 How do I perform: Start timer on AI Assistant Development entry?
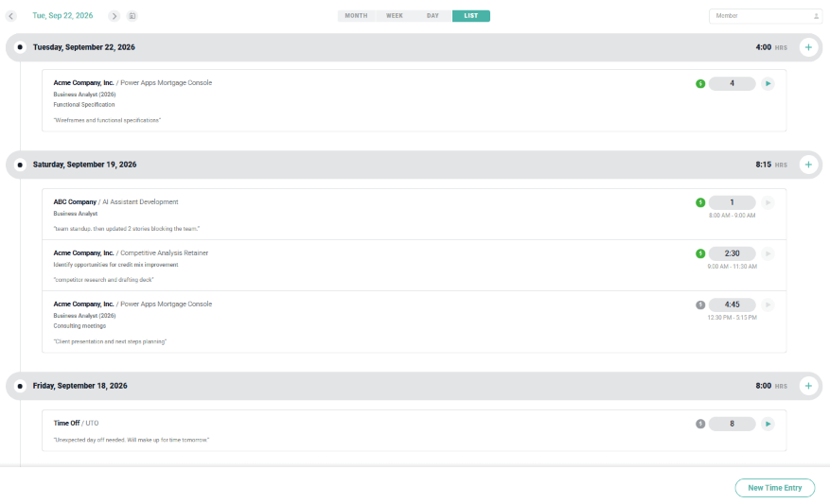click(x=768, y=202)
